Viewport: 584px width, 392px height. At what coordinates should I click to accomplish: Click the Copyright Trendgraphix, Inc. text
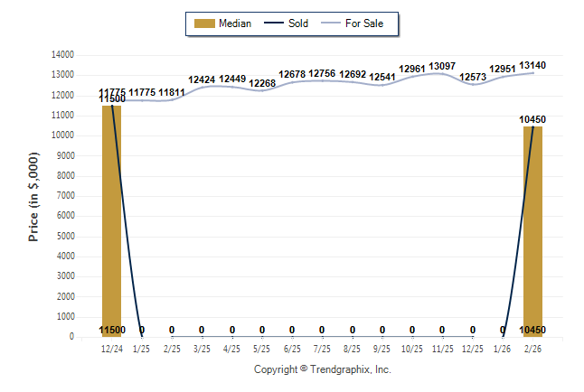322,369
